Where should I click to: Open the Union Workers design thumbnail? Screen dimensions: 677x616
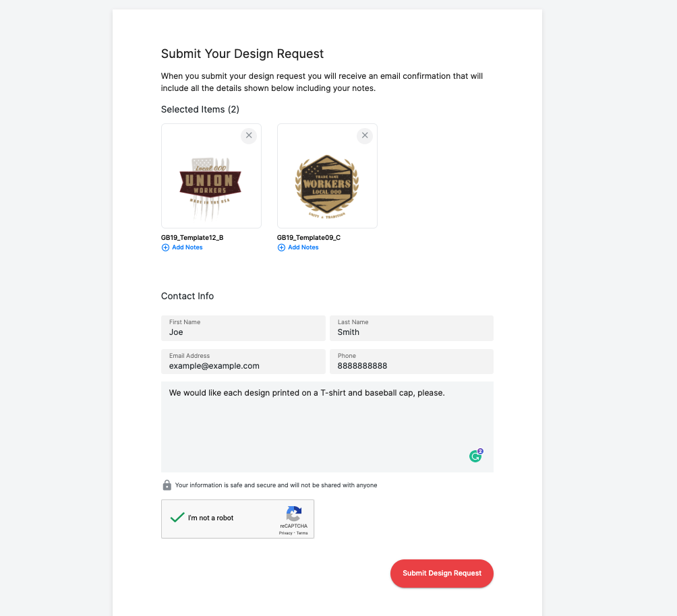point(211,176)
